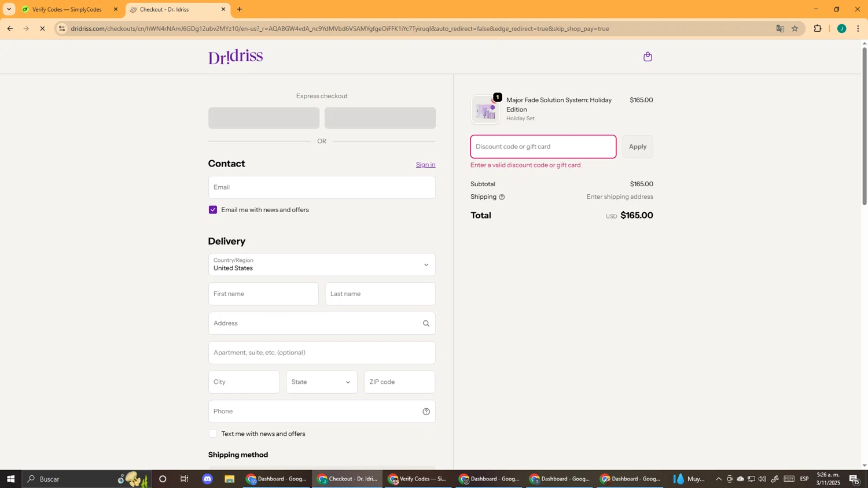This screenshot has height=488, width=868.
Task: Click the browser address bar URL
Action: (x=340, y=28)
